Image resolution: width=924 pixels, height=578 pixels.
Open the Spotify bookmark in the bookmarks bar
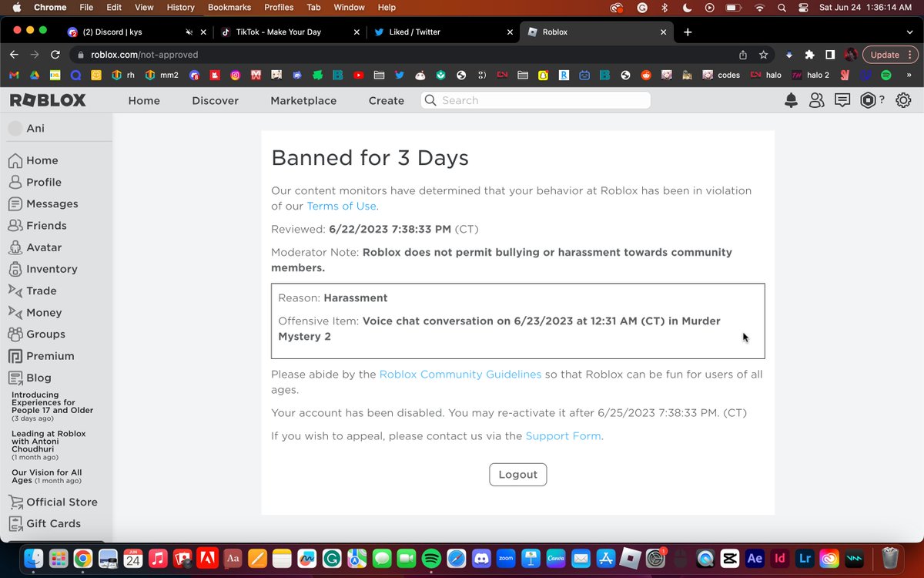(x=885, y=75)
